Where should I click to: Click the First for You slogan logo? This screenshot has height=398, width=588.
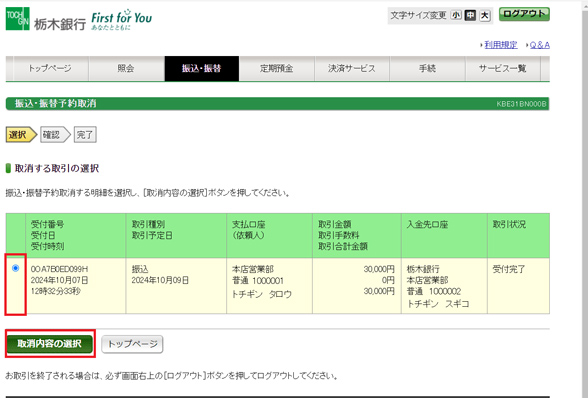(x=122, y=20)
